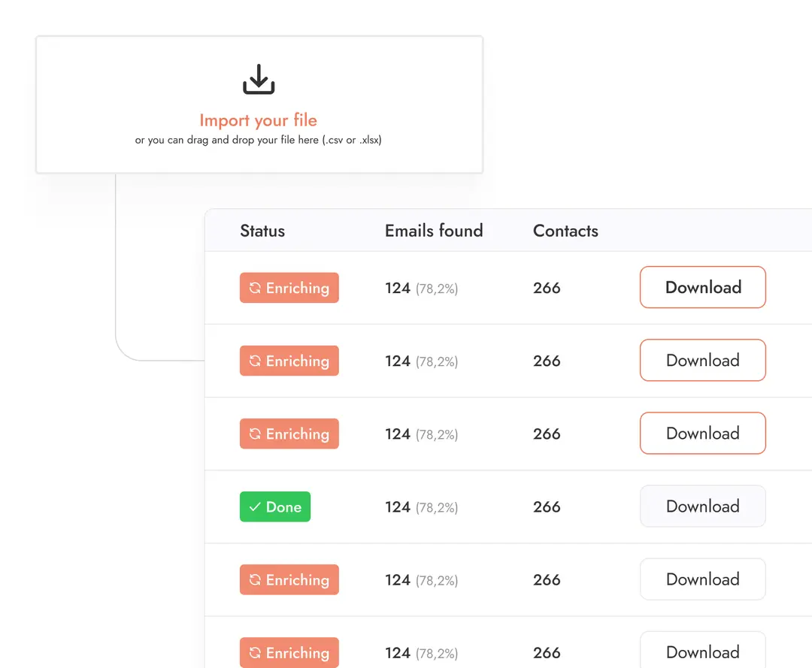Select the 266 contacts value in first row
The width and height of the screenshot is (812, 668).
[x=547, y=288]
